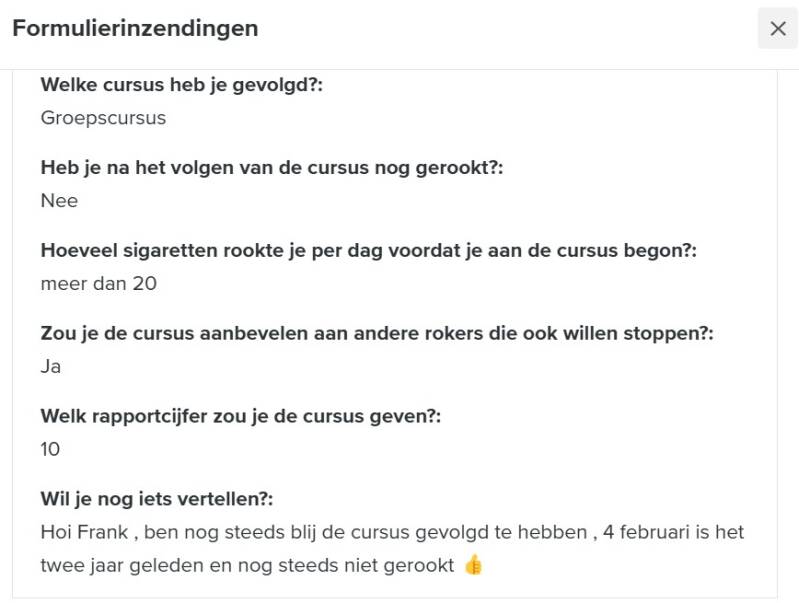Click the Formulierinzendingen dialog title
Screen dimensions: 799x603
(135, 29)
